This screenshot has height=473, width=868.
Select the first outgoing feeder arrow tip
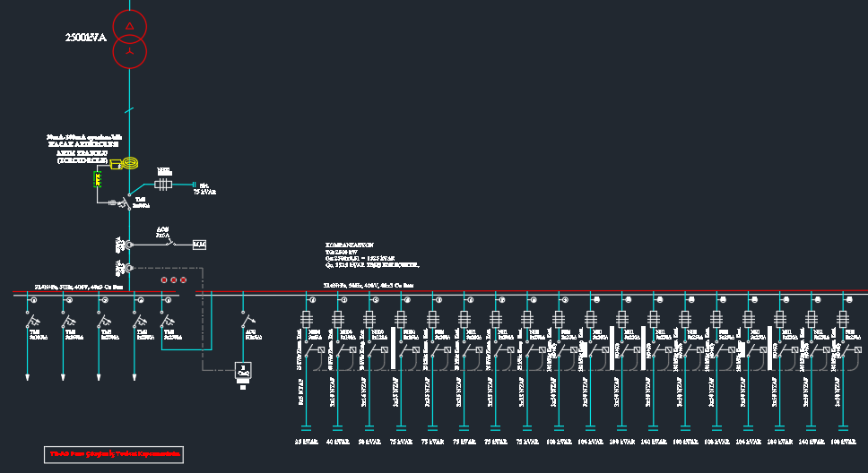click(x=28, y=376)
